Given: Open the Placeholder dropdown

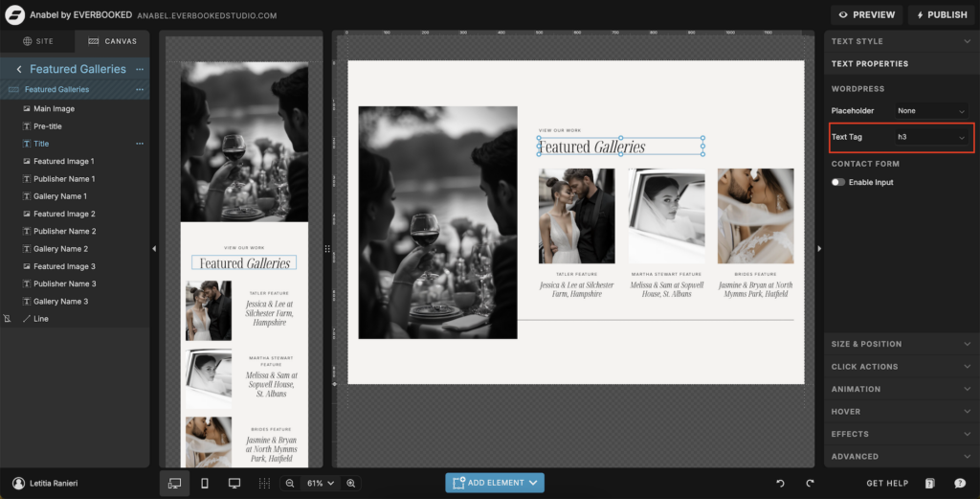Looking at the screenshot, I should pyautogui.click(x=931, y=111).
